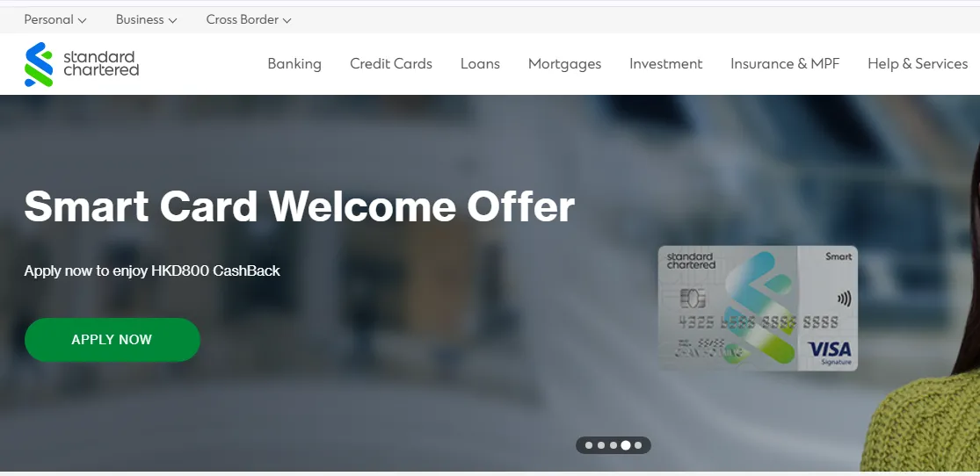Select the fifth carousel dot
The width and height of the screenshot is (980, 476).
638,445
